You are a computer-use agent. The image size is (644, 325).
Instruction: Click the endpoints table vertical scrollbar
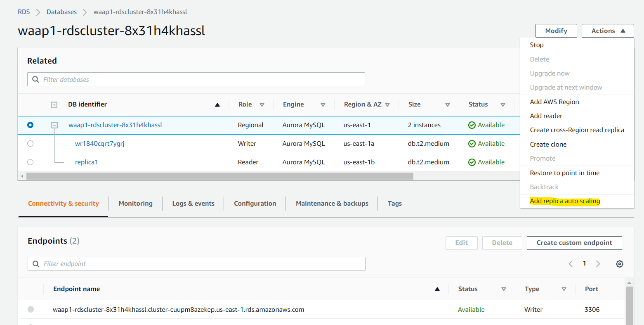pos(629,306)
